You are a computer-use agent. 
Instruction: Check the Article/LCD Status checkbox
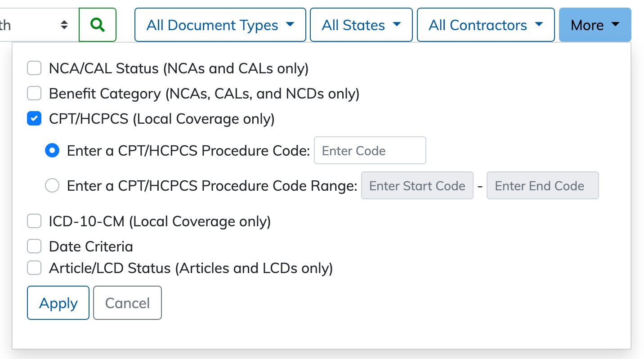pos(34,268)
